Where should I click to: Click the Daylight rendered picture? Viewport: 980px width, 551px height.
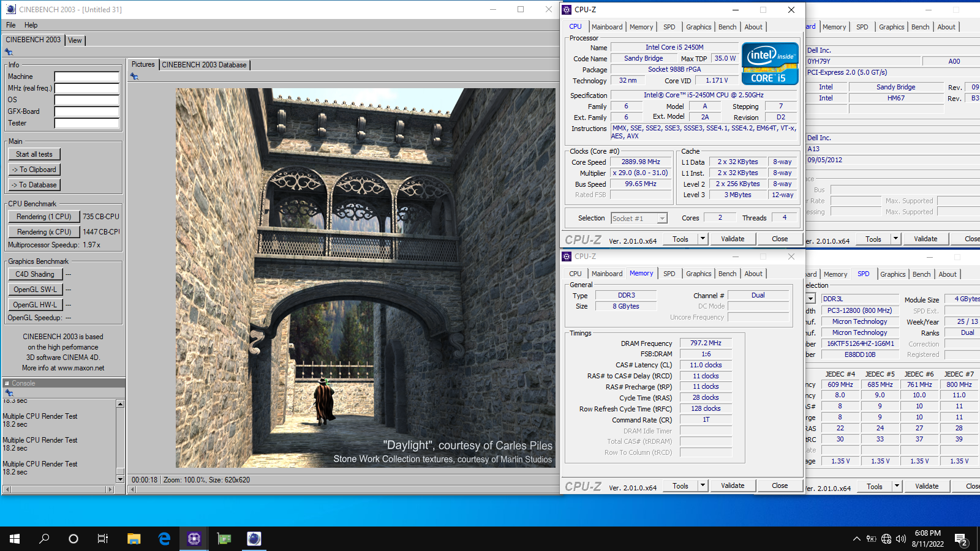(366, 278)
